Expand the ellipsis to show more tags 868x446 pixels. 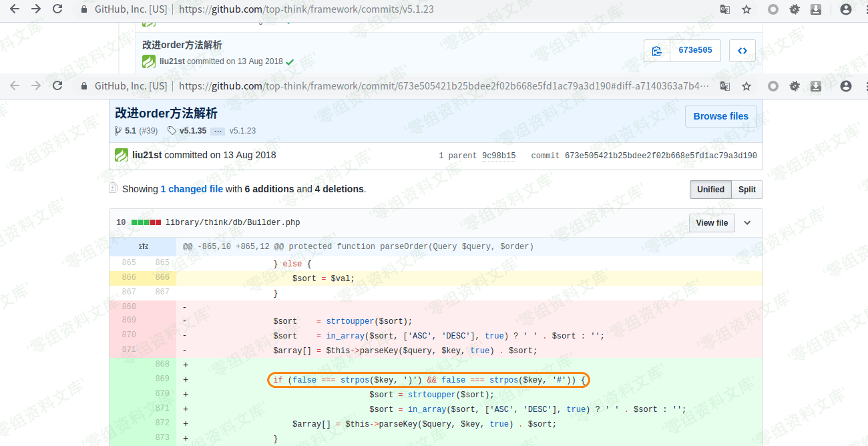(218, 131)
